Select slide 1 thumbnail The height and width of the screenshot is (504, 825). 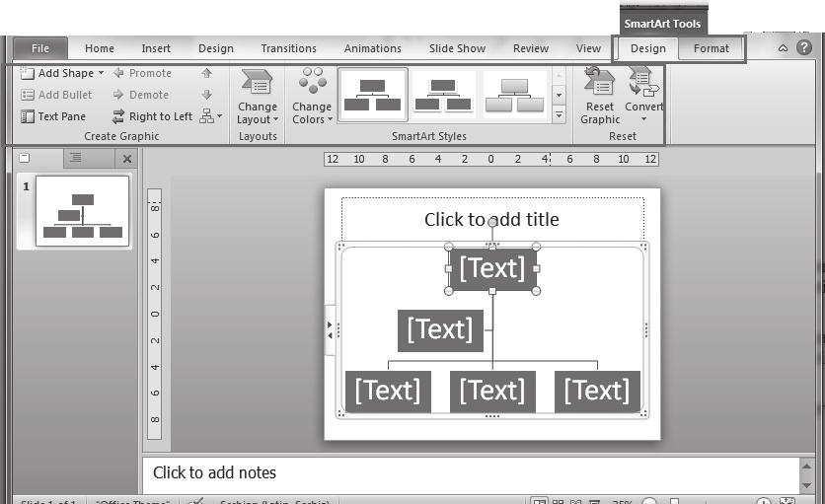click(82, 211)
